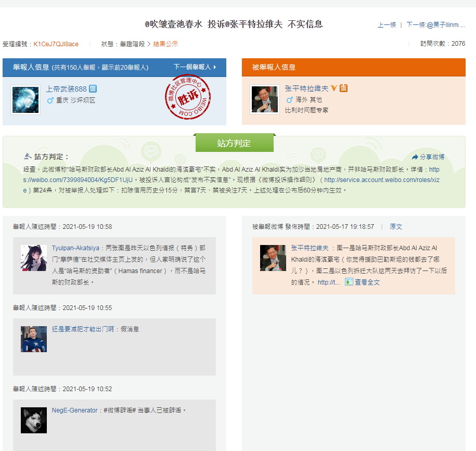Click arrow next to 下一個舉報人
The height and width of the screenshot is (451, 476).
(215, 67)
